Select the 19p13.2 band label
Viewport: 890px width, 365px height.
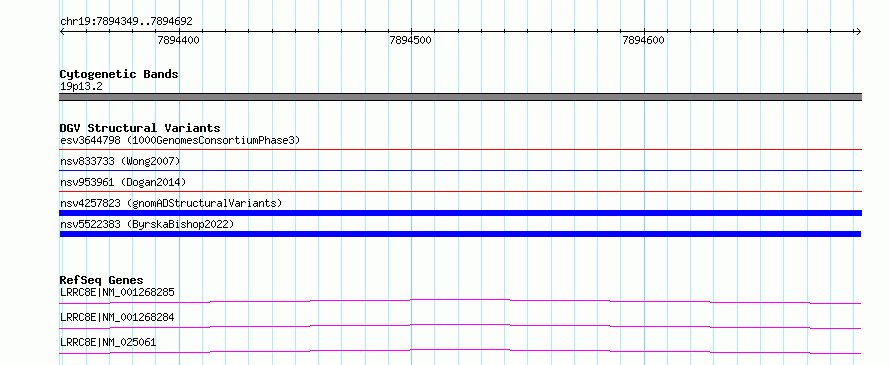tap(81, 87)
